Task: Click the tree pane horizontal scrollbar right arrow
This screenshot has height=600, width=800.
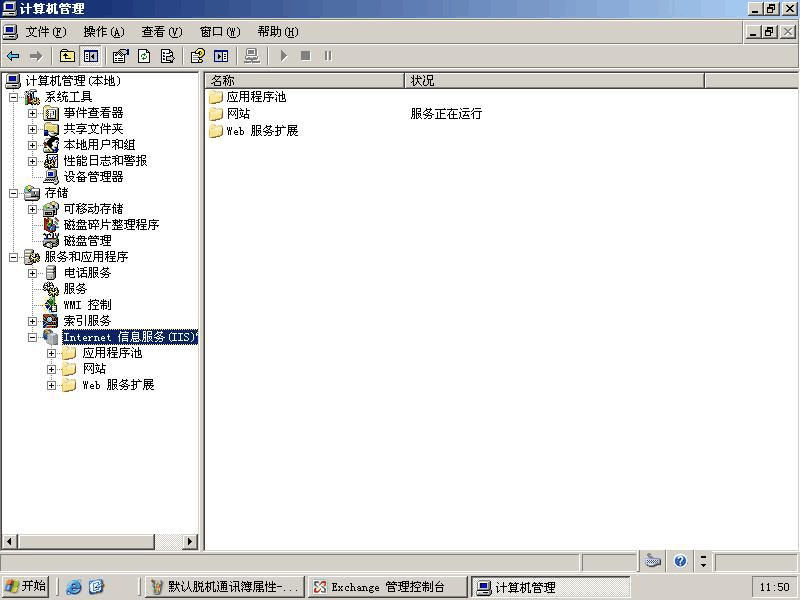Action: pos(190,541)
